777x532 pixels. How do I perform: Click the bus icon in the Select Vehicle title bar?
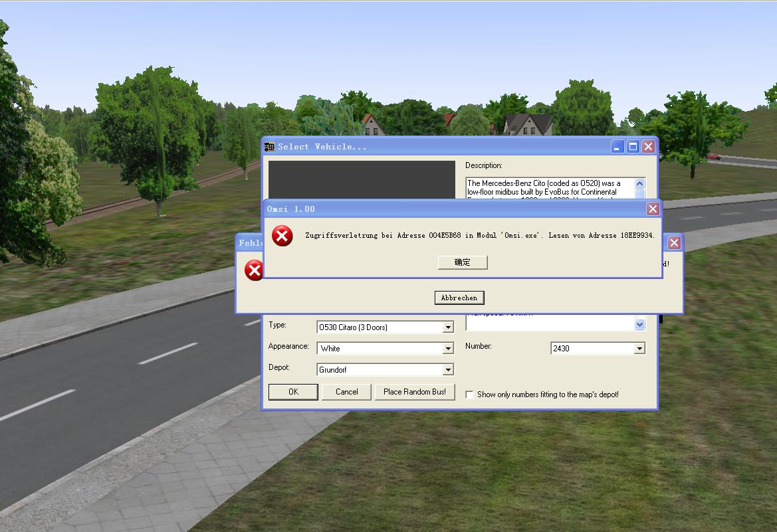click(269, 147)
